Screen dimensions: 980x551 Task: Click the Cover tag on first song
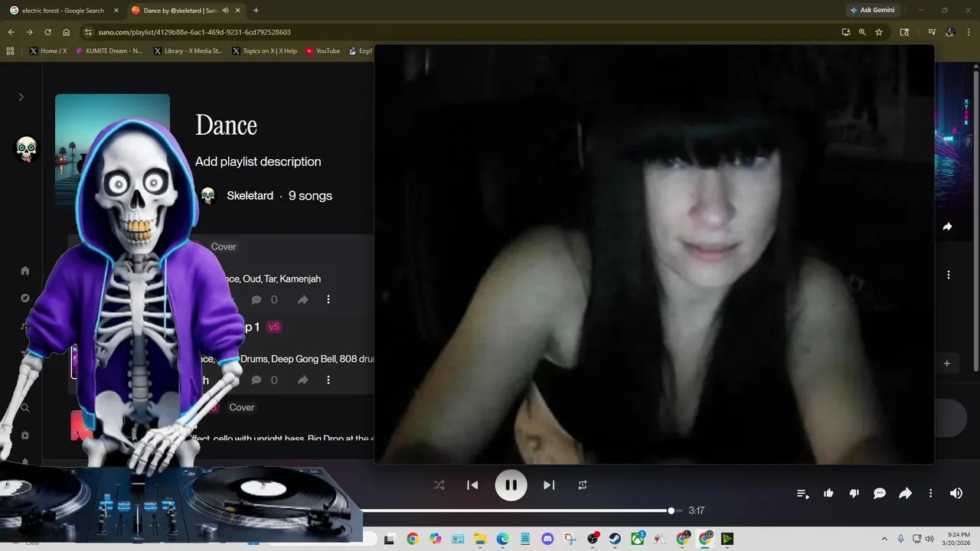pos(224,246)
